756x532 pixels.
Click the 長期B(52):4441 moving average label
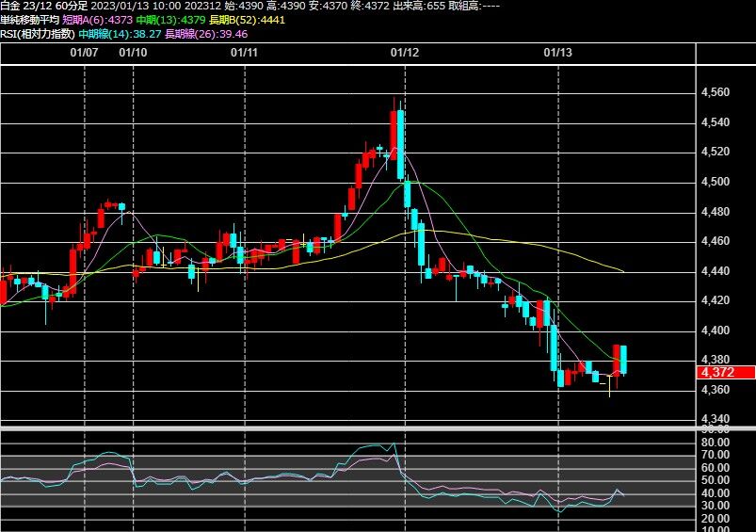point(247,20)
